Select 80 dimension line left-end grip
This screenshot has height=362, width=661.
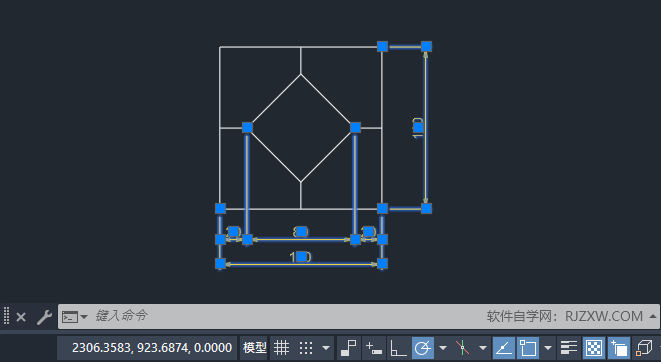point(247,239)
